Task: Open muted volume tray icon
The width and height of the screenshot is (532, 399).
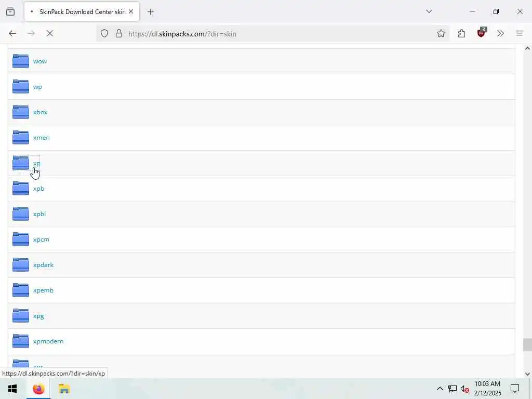Action: point(465,389)
